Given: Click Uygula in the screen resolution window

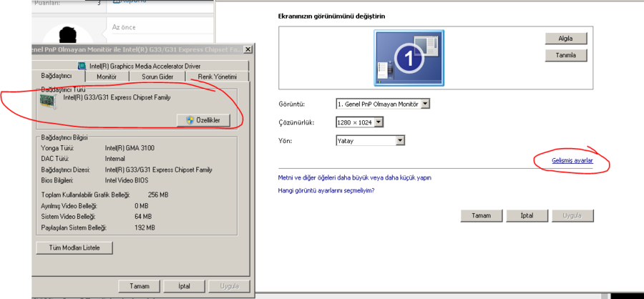Looking at the screenshot, I should pos(573,215).
